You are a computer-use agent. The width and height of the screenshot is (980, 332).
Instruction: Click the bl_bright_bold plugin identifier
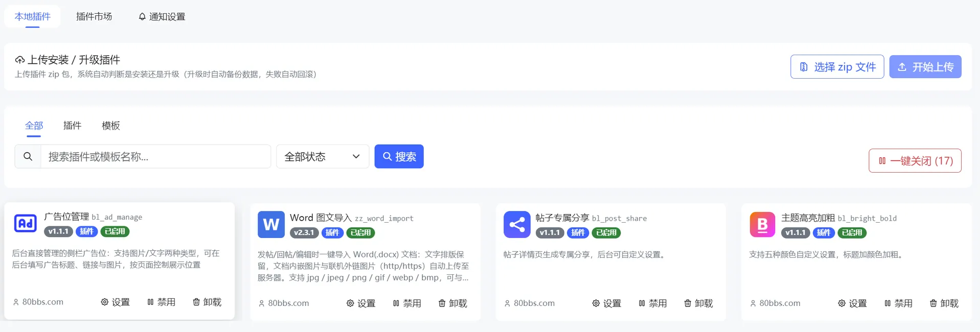[868, 219]
